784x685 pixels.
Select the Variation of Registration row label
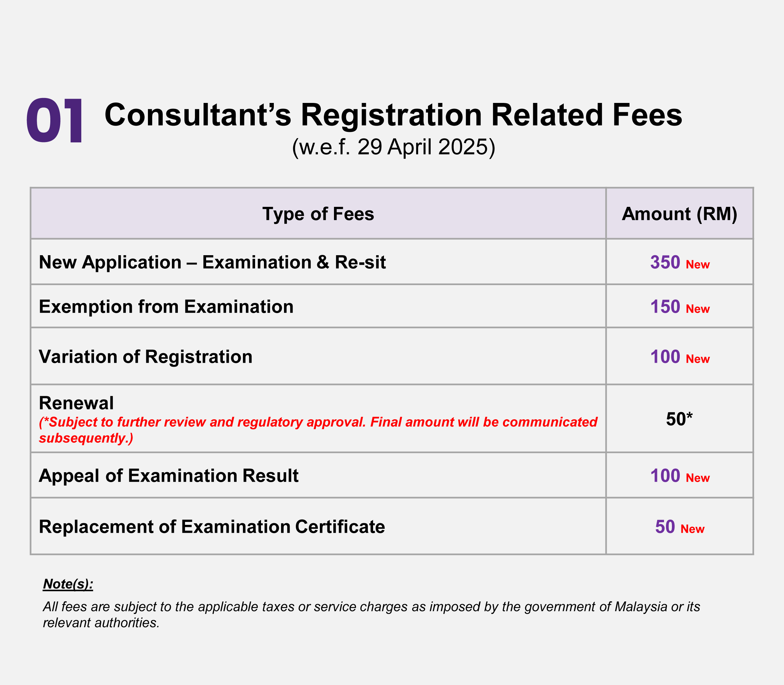tap(146, 357)
